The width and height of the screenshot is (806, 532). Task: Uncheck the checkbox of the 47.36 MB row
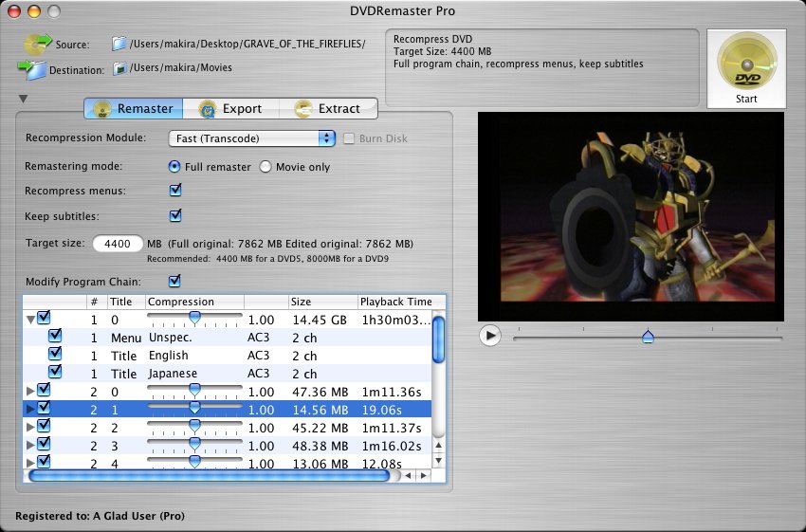click(45, 390)
